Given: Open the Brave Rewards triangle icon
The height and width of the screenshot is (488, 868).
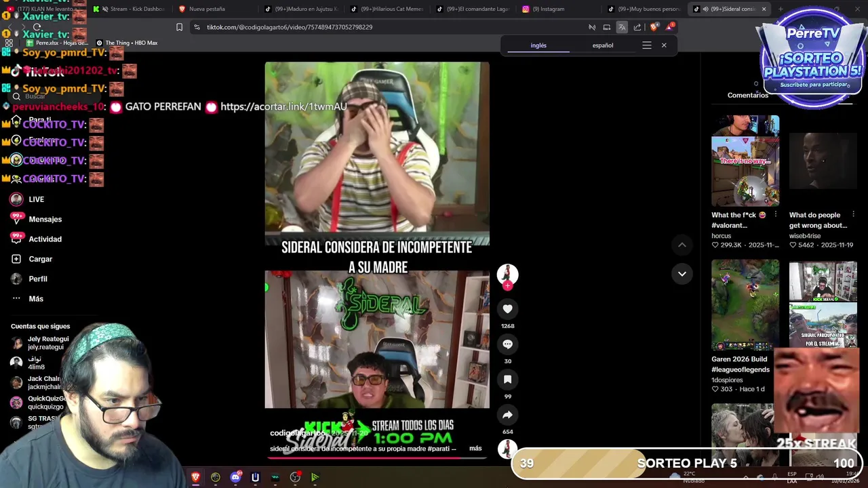Looking at the screenshot, I should [x=669, y=27].
